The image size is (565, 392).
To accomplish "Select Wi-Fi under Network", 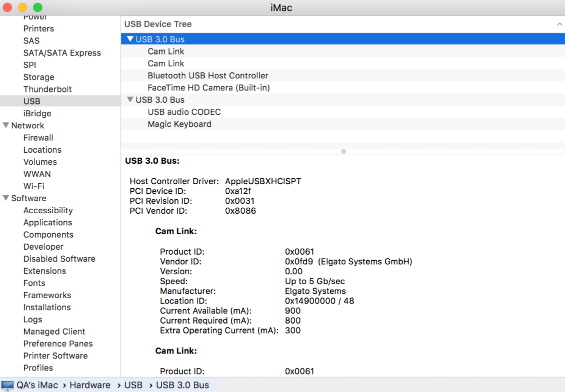I will click(33, 186).
